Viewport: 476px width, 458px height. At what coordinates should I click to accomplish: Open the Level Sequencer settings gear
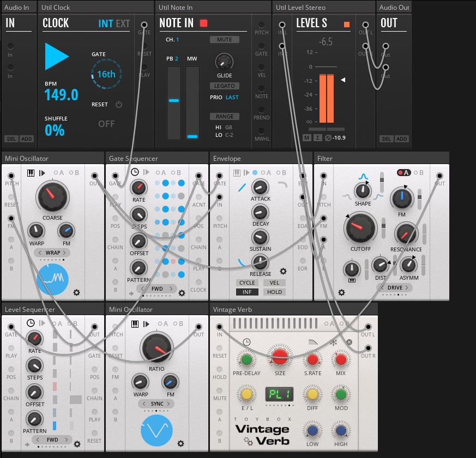(77, 444)
